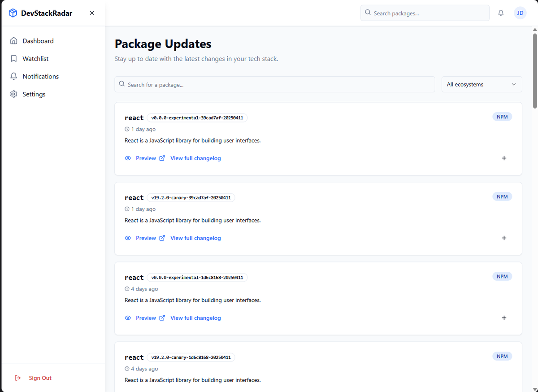The width and height of the screenshot is (538, 392).
Task: Preview react v0.0.0-experimental-39cad7af
Action: click(x=146, y=158)
